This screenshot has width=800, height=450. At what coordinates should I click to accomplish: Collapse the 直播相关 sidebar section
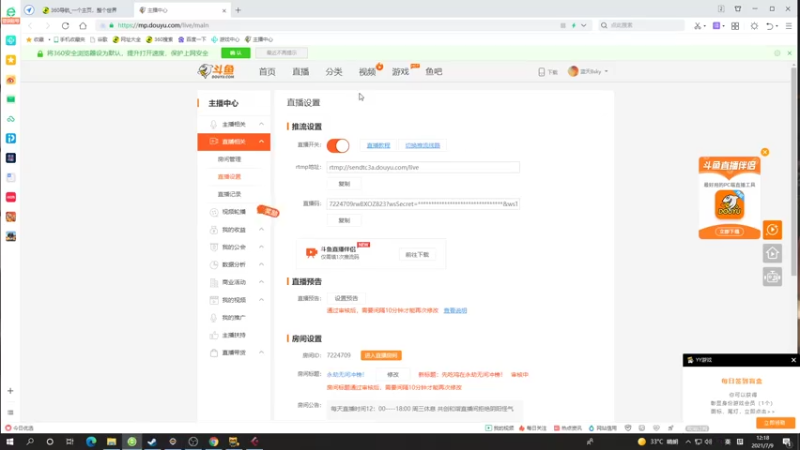tap(261, 141)
